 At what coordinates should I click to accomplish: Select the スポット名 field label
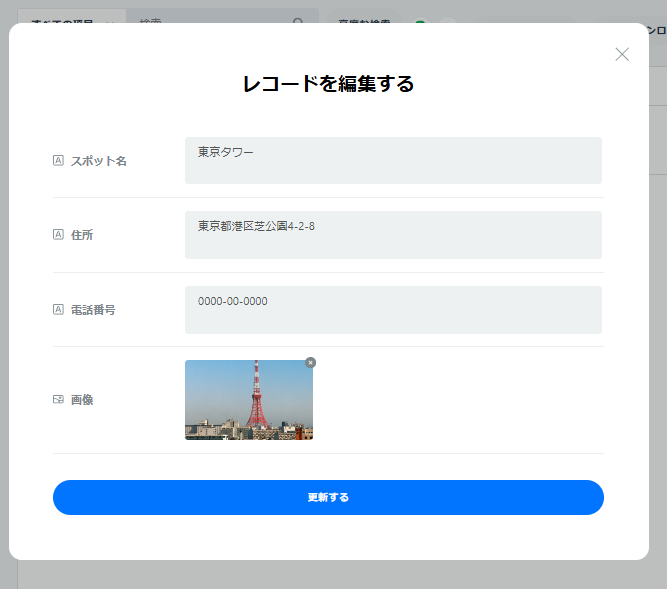pos(99,161)
